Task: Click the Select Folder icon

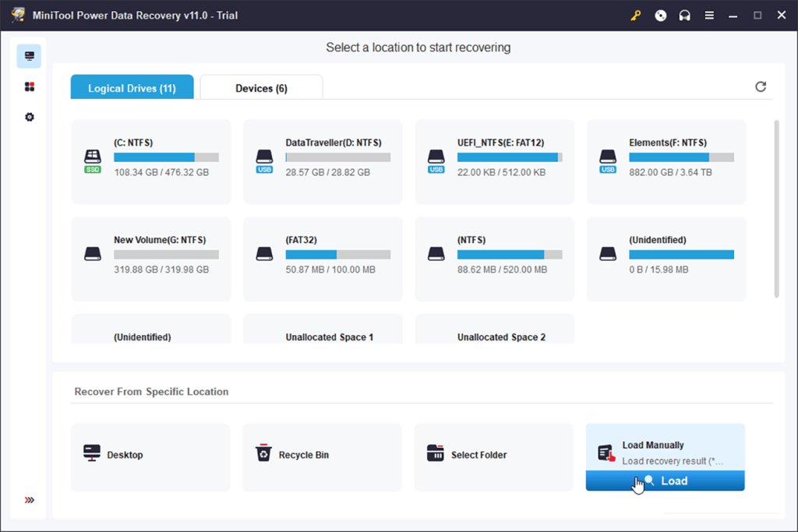Action: tap(435, 453)
